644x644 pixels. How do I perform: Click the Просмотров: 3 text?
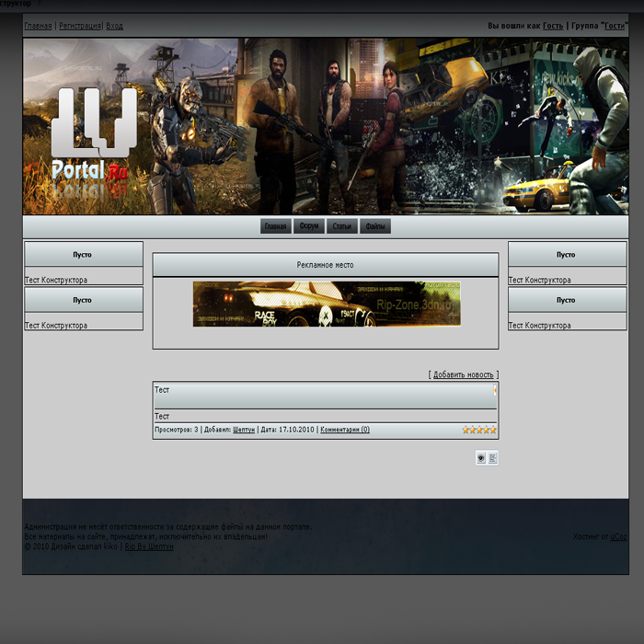pos(177,430)
